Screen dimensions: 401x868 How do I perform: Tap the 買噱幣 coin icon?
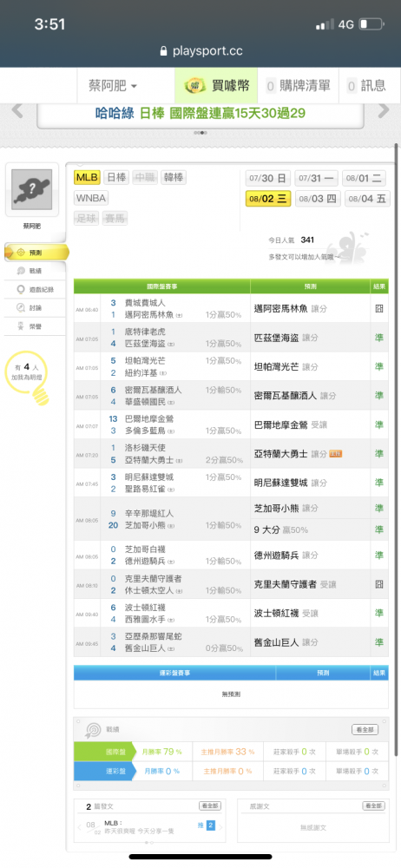pos(195,86)
